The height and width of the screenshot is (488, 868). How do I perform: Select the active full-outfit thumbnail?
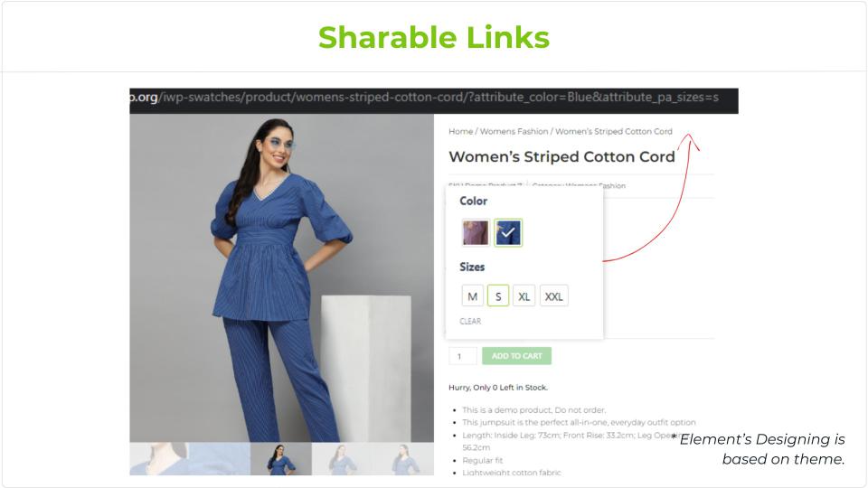[x=281, y=459]
